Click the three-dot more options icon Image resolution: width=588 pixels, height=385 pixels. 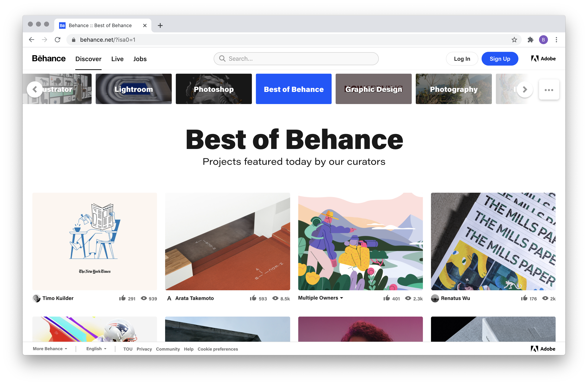click(549, 89)
